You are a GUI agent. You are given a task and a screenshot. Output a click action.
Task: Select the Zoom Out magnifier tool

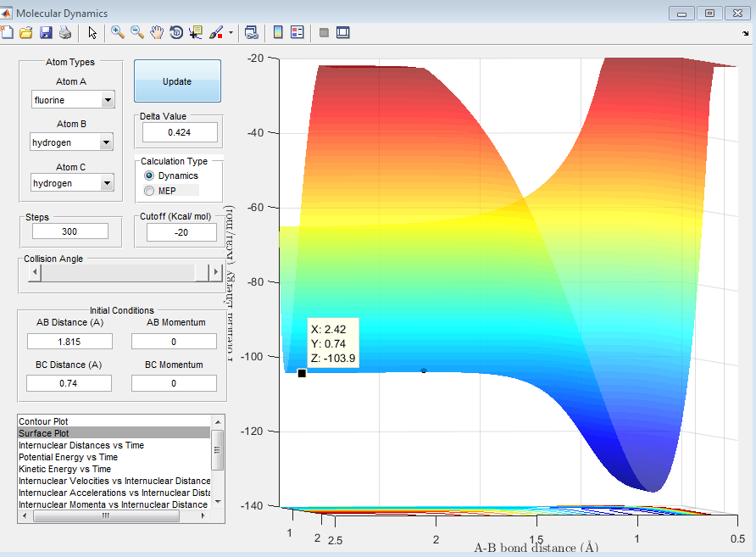[136, 33]
